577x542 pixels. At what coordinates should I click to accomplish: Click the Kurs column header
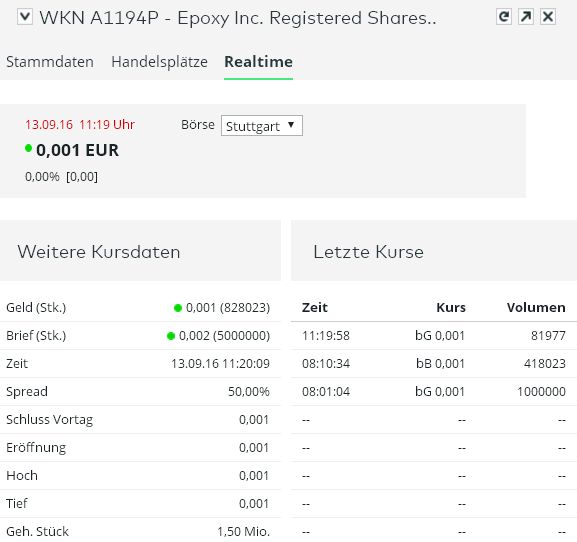(x=451, y=308)
